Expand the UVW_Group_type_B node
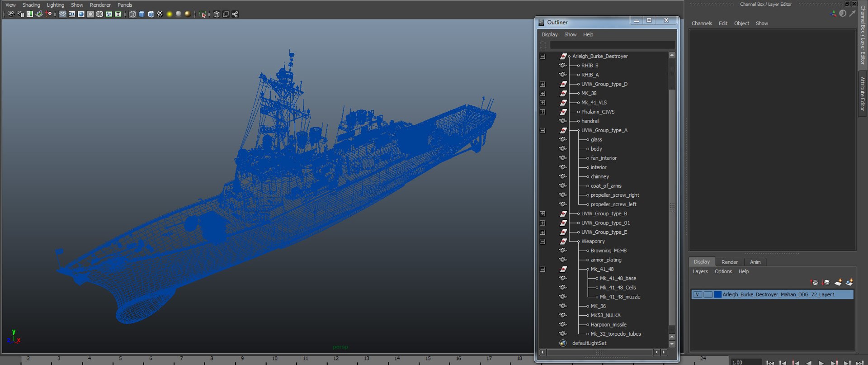Image resolution: width=868 pixels, height=365 pixels. pos(542,214)
